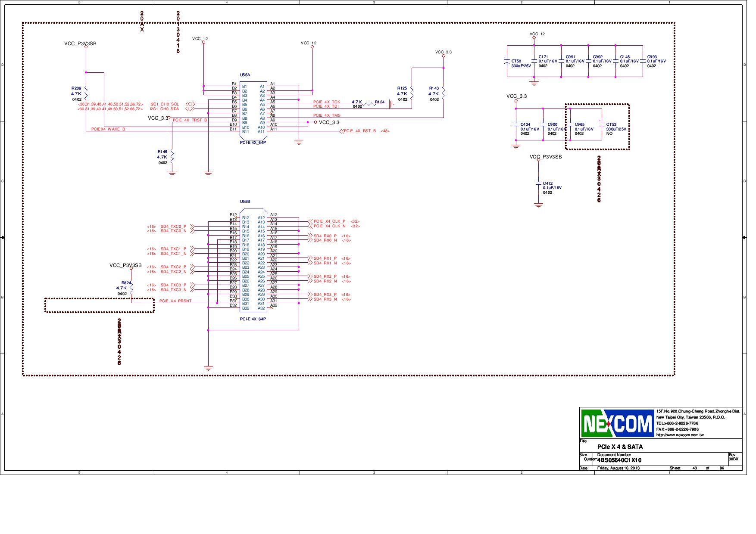Select the Rev 30BX field in title block
This screenshot has width=756, height=534.
(734, 459)
